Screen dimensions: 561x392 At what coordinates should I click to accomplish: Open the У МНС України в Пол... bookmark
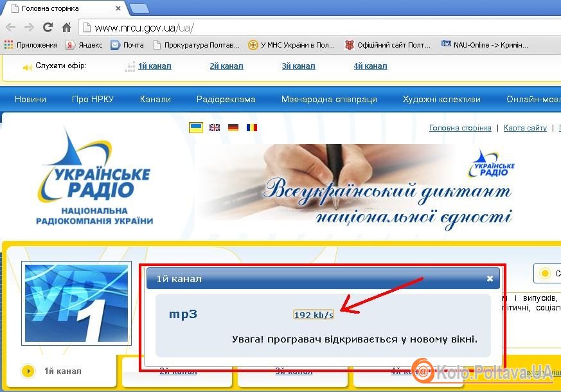coord(292,45)
